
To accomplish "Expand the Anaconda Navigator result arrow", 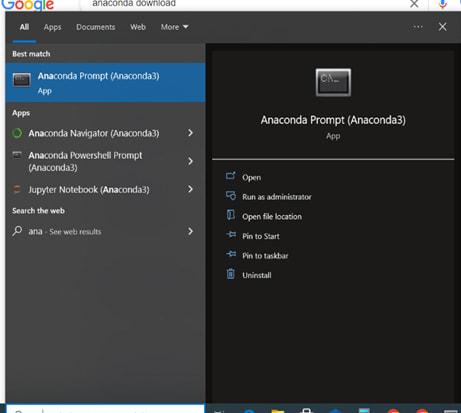I will 190,133.
